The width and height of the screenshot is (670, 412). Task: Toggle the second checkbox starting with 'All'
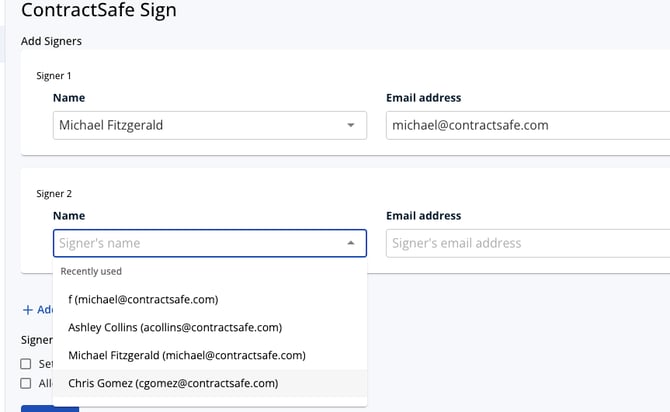[x=26, y=383]
